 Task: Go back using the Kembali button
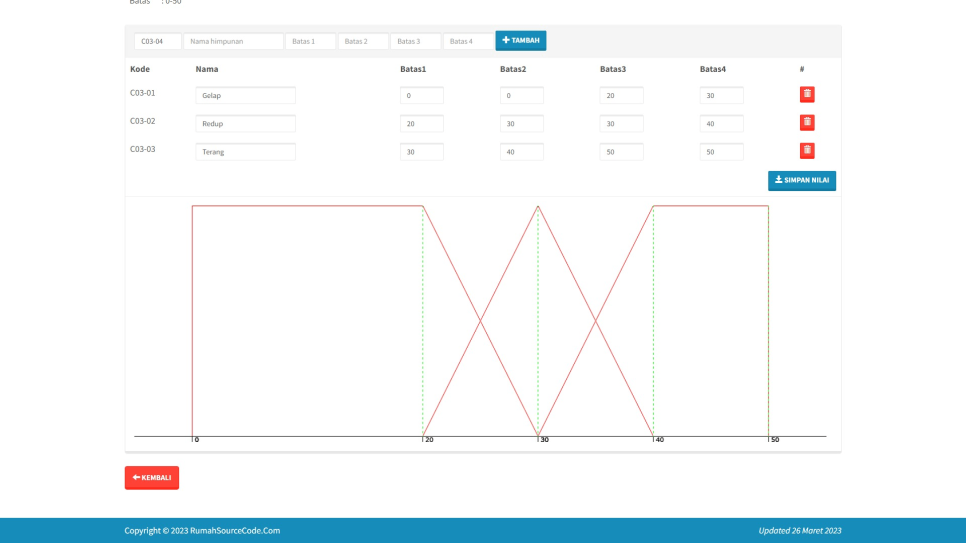(151, 478)
